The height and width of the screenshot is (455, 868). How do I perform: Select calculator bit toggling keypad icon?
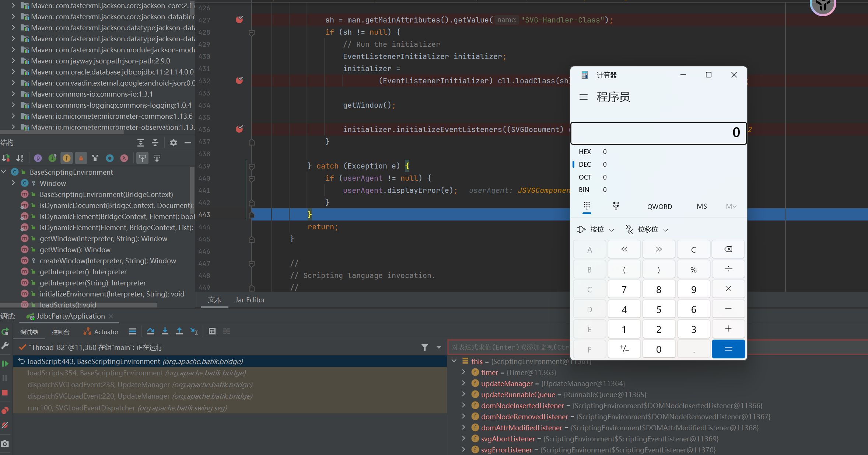[616, 206]
